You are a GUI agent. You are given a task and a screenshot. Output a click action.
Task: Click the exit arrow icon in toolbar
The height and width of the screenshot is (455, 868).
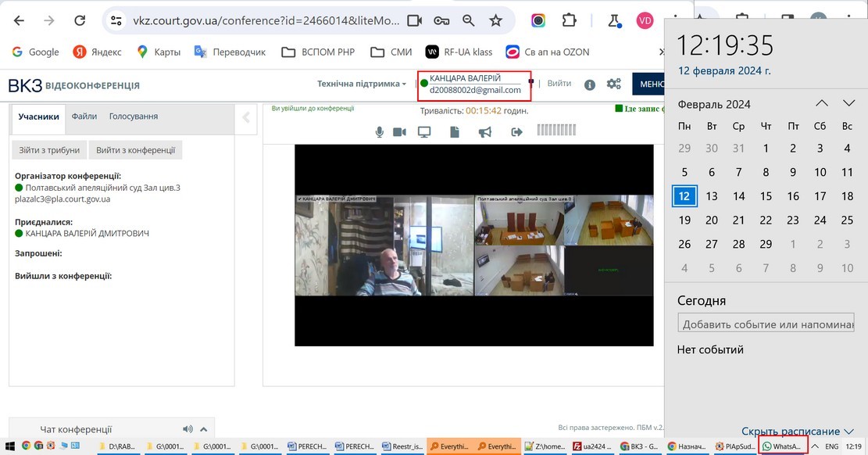pyautogui.click(x=516, y=132)
